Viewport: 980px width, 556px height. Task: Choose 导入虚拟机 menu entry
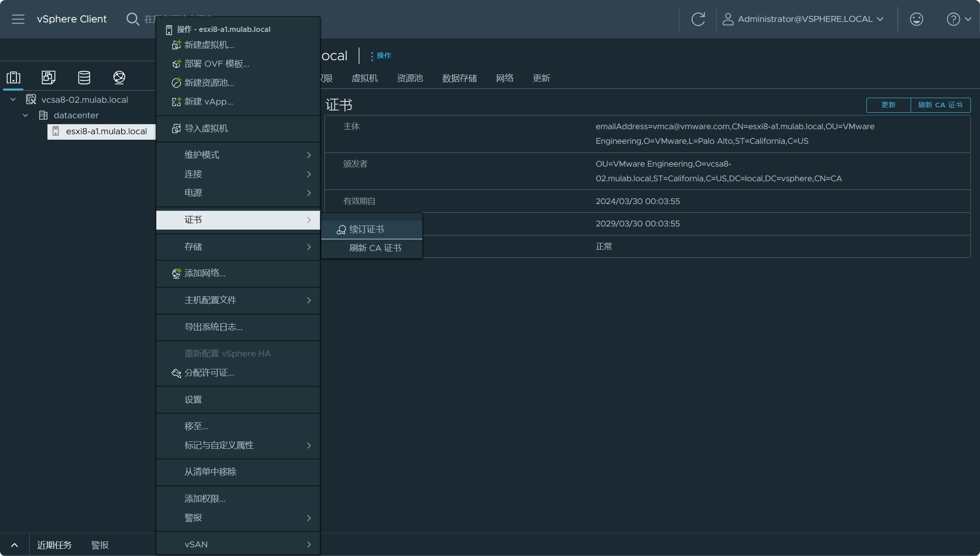pyautogui.click(x=238, y=128)
